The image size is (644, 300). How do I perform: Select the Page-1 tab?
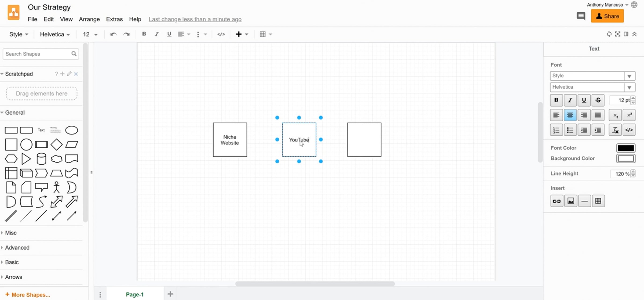(135, 294)
